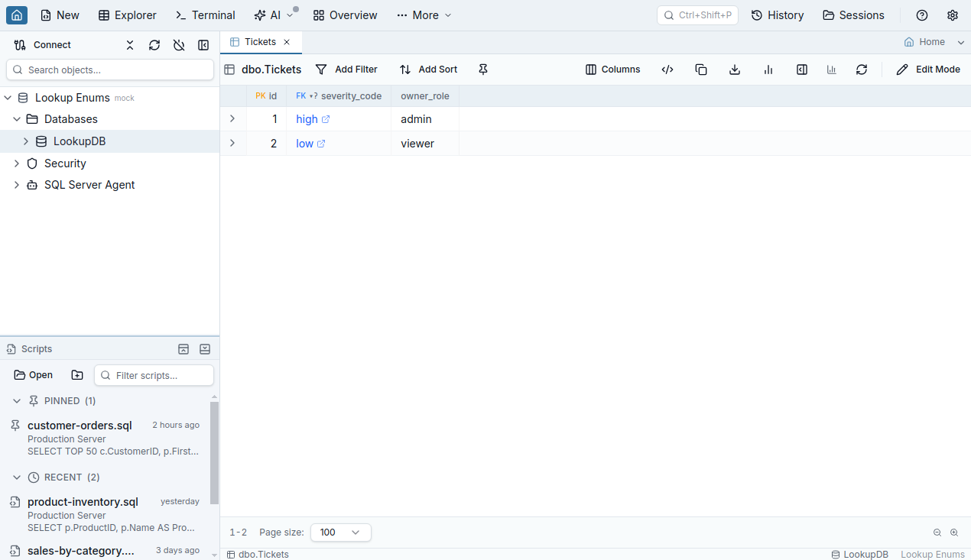Click the Search objects field

tap(110, 70)
